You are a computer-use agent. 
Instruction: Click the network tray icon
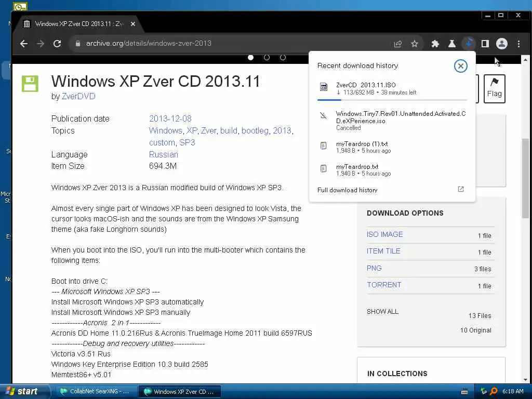[484, 391]
